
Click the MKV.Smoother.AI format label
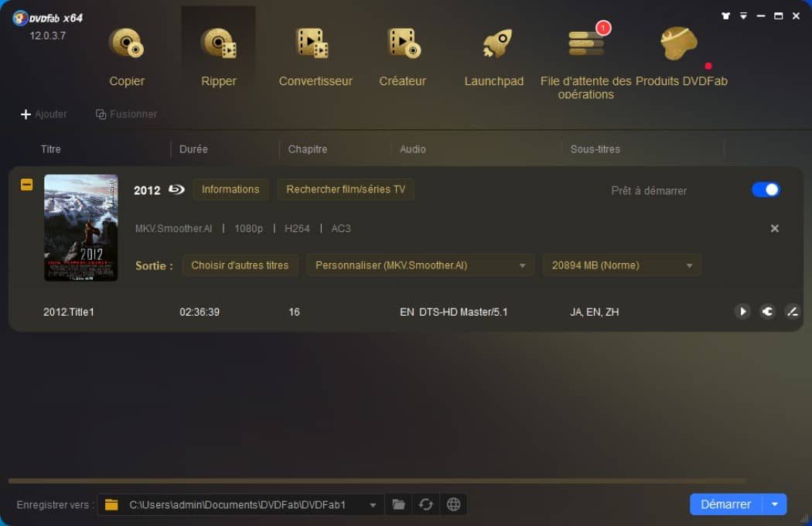point(173,228)
